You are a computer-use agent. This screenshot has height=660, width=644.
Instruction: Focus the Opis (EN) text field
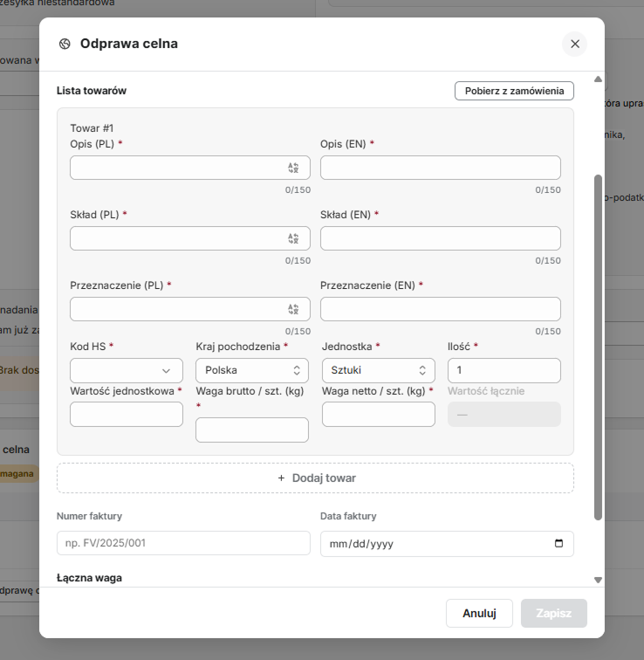tap(441, 168)
